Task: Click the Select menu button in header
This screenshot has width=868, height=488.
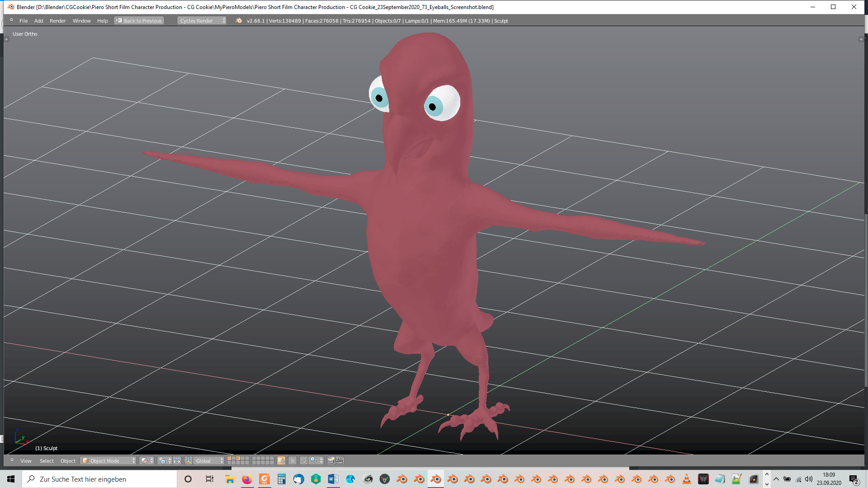Action: coord(47,461)
